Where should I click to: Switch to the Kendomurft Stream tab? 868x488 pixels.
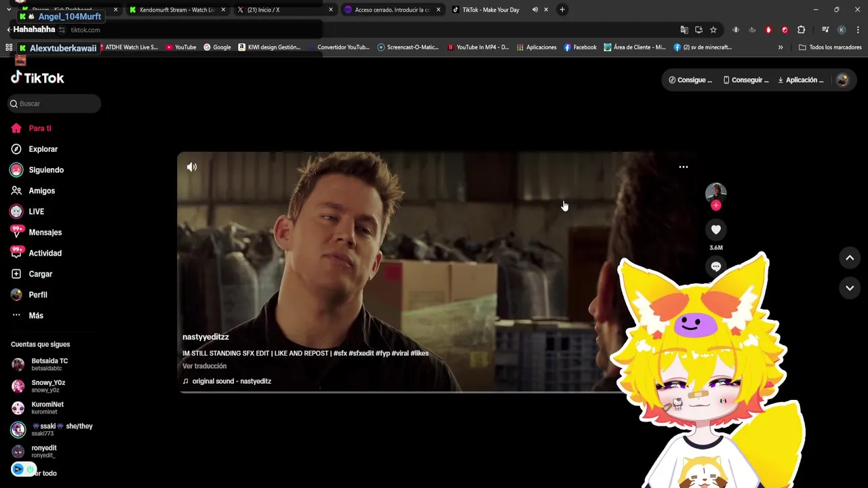point(178,9)
